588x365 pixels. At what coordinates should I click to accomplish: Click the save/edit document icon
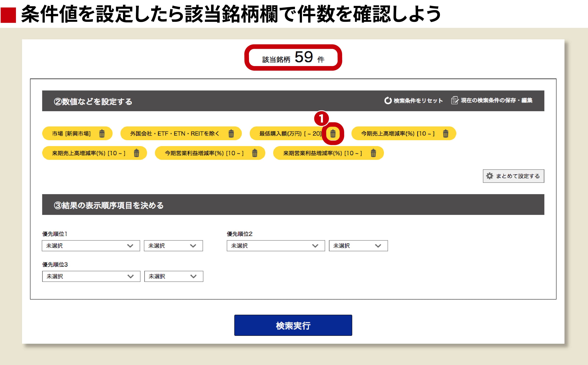pyautogui.click(x=455, y=100)
